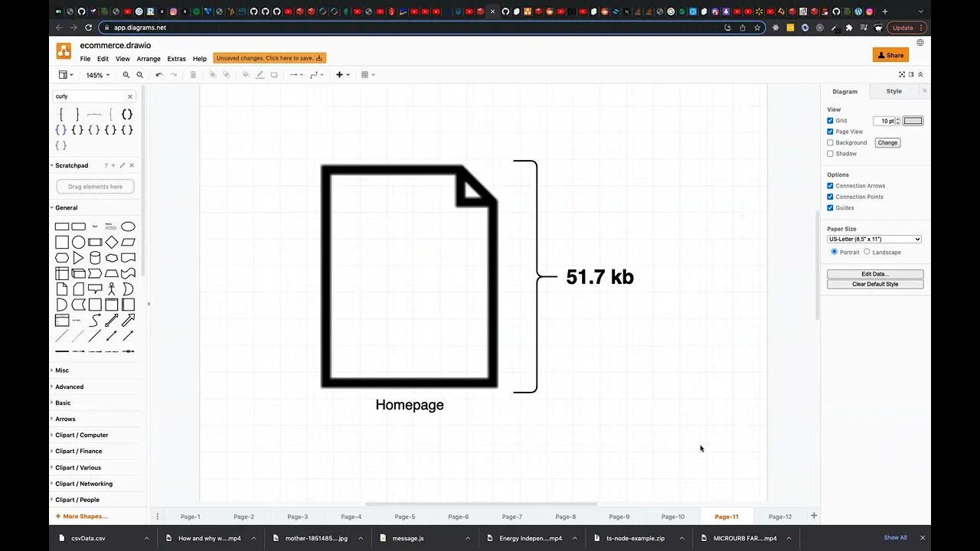Enable the Background checkbox
The width and height of the screenshot is (980, 551).
tap(830, 142)
